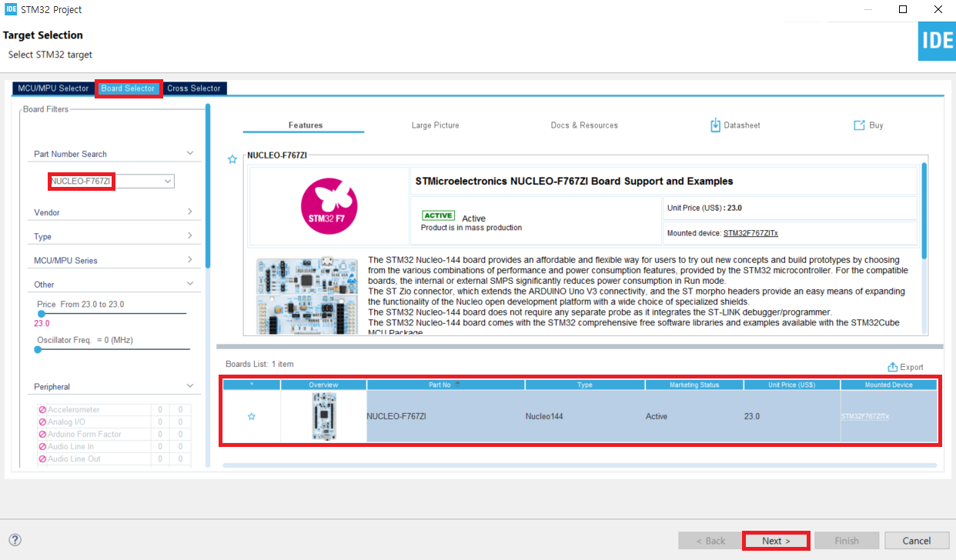The width and height of the screenshot is (956, 560).
Task: Click the Oscillator Freq. slider handle
Action: (x=38, y=349)
